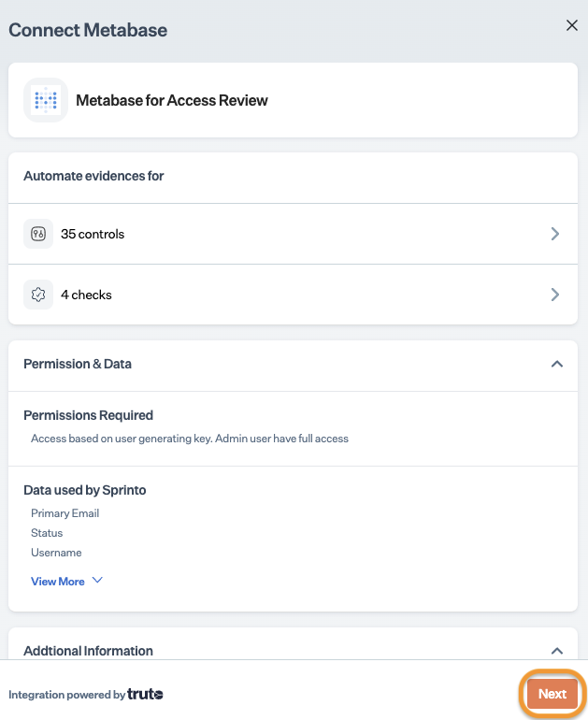Click the Next button
The height and width of the screenshot is (720, 588).
tap(552, 694)
